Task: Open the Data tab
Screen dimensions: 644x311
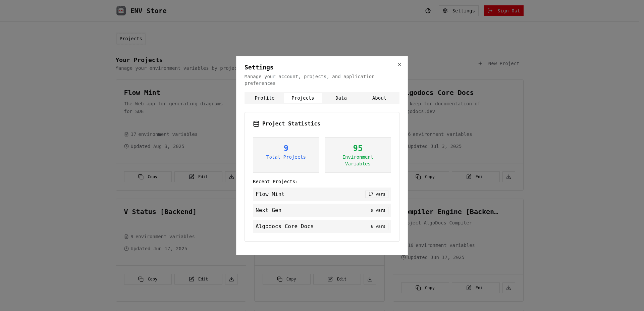Action: [x=341, y=98]
